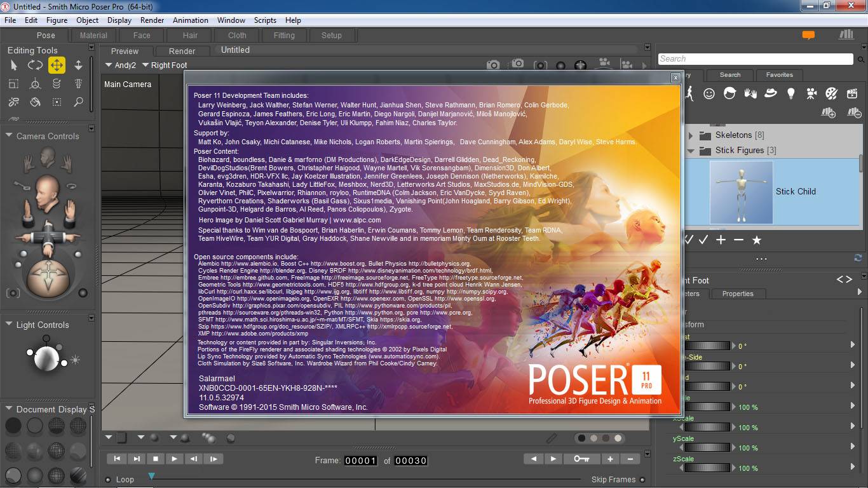This screenshot has width=868, height=488.
Task: Collapse the Camera Controls panel
Action: (10, 135)
